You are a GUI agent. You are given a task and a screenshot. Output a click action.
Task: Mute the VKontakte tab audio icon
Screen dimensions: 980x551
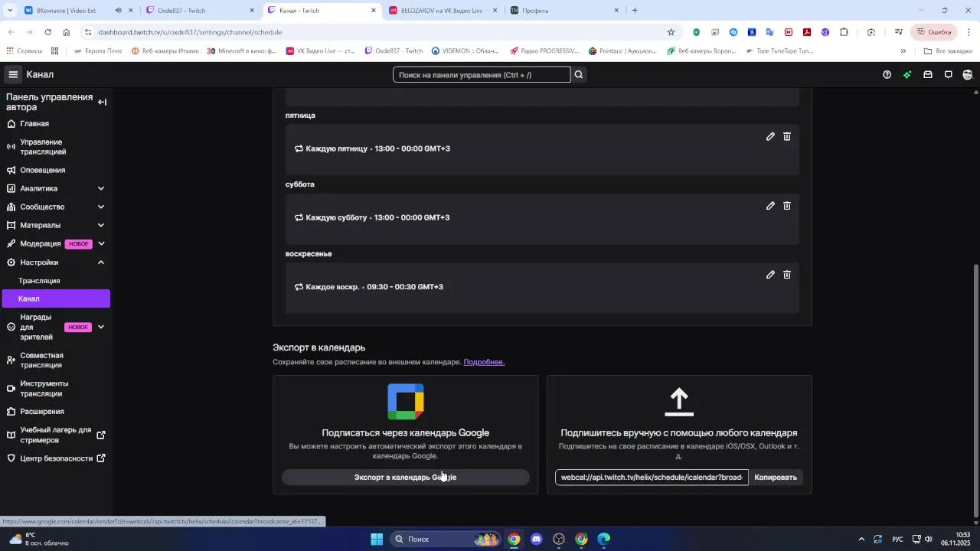[x=118, y=11]
